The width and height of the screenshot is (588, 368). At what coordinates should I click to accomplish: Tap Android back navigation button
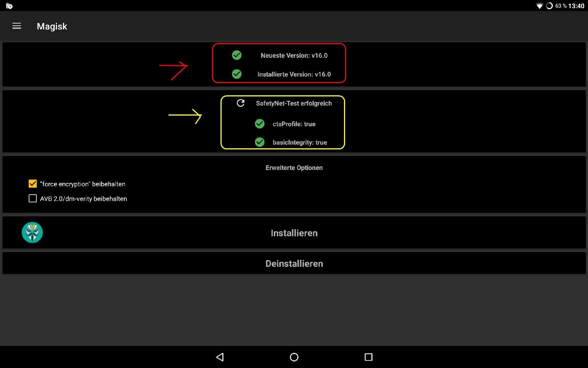pyautogui.click(x=220, y=357)
